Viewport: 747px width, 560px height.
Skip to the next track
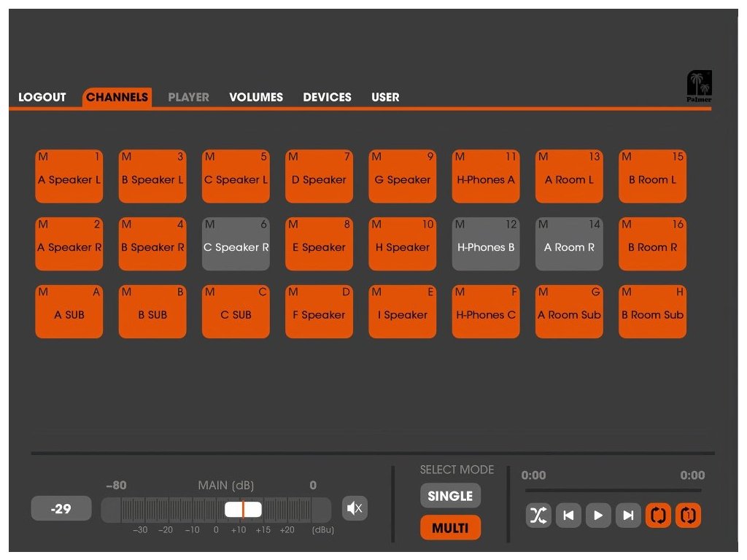click(x=628, y=516)
